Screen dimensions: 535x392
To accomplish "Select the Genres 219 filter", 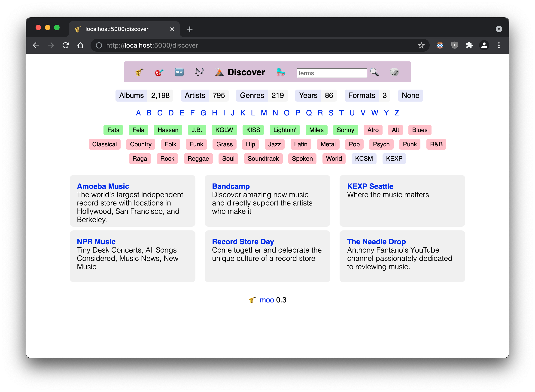I will point(262,96).
